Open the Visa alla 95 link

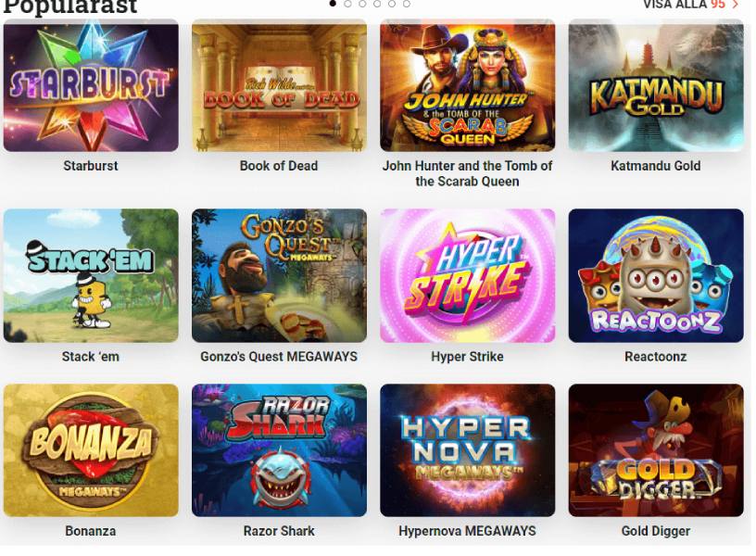pyautogui.click(x=691, y=5)
